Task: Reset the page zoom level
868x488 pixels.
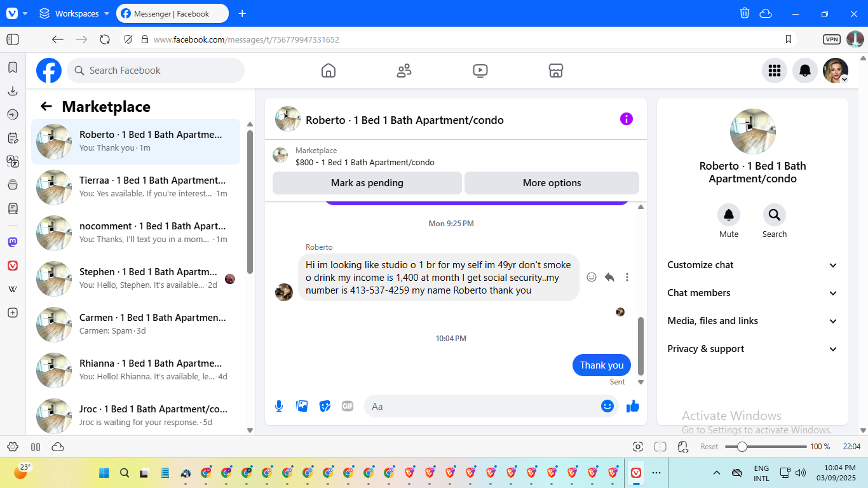Action: point(709,447)
